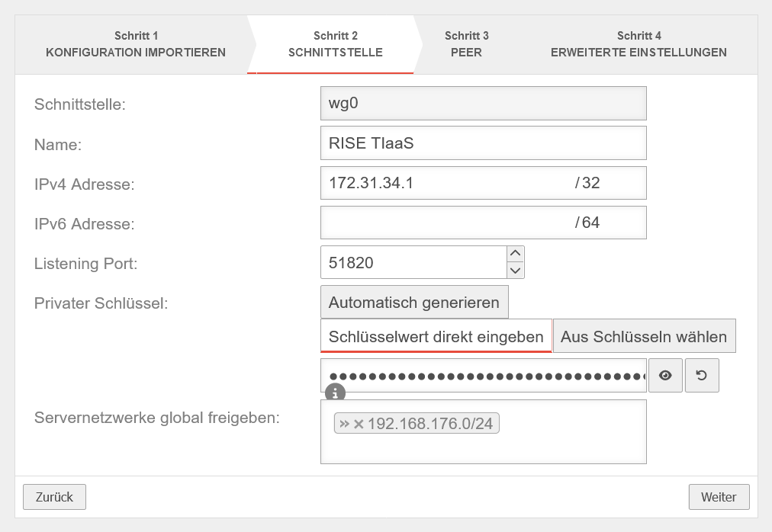Go back with Zurück button

tap(54, 497)
